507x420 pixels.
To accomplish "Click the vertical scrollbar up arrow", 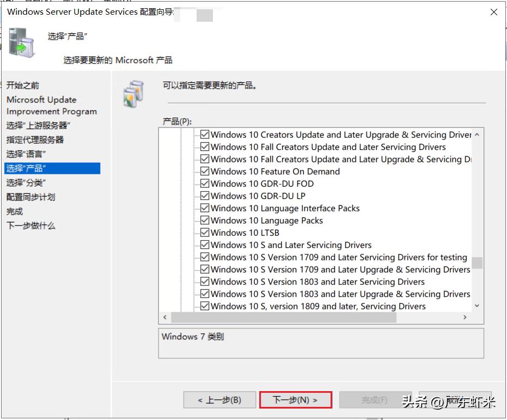I will [x=477, y=135].
